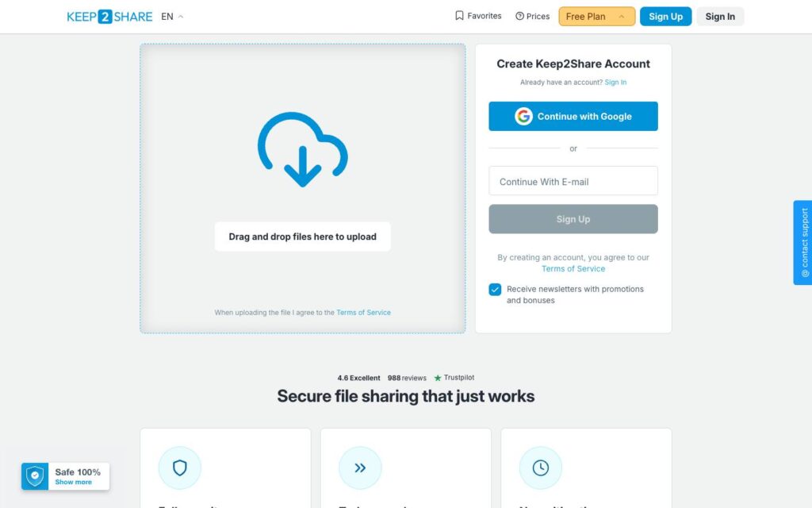
Task: Click Continue with Google button
Action: 573,116
